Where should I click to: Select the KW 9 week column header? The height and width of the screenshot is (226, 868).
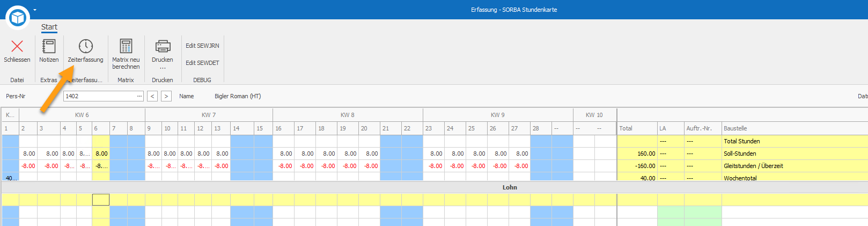[x=498, y=115]
